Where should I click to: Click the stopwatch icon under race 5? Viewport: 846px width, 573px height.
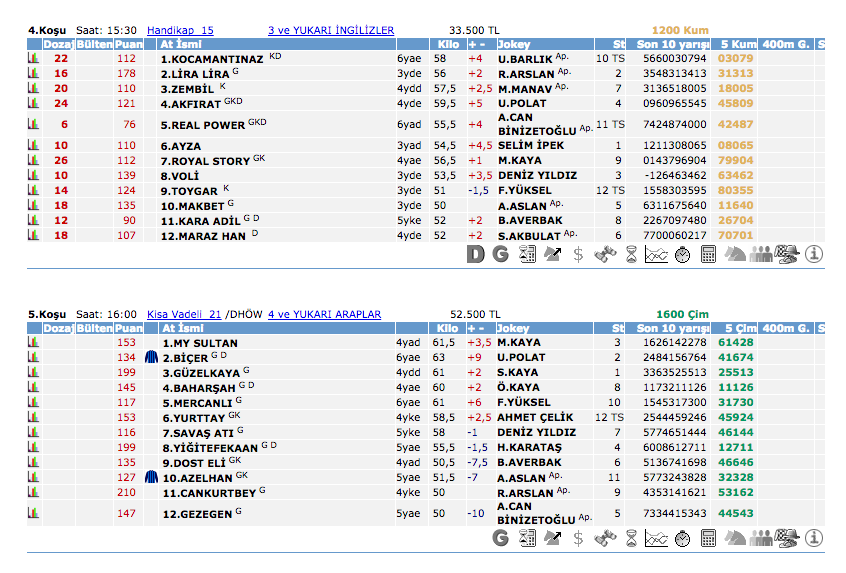pos(682,539)
